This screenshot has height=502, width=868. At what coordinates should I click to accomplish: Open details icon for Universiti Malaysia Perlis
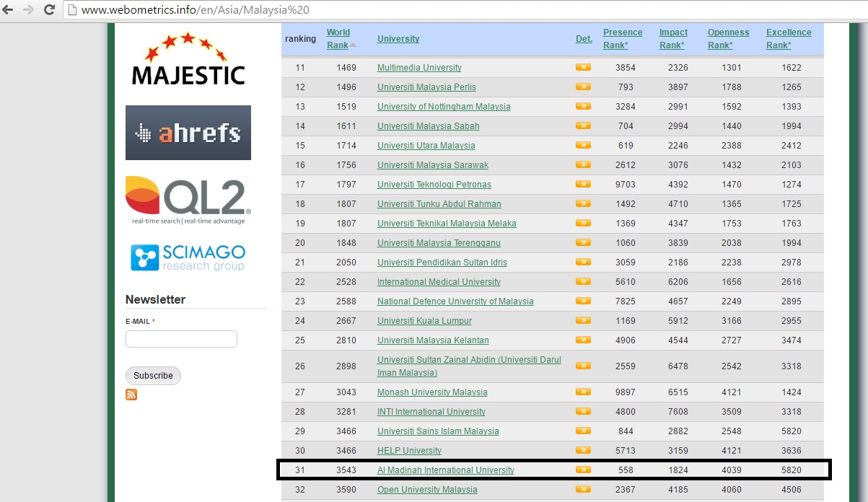(583, 87)
